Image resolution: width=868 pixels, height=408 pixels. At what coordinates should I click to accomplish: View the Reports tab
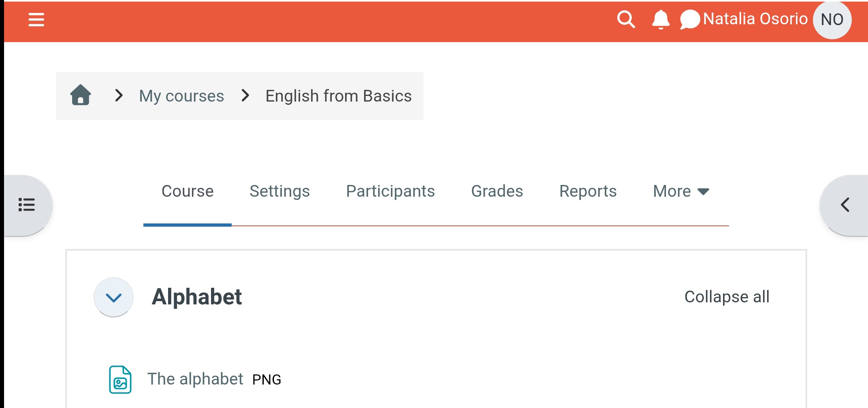coord(588,191)
